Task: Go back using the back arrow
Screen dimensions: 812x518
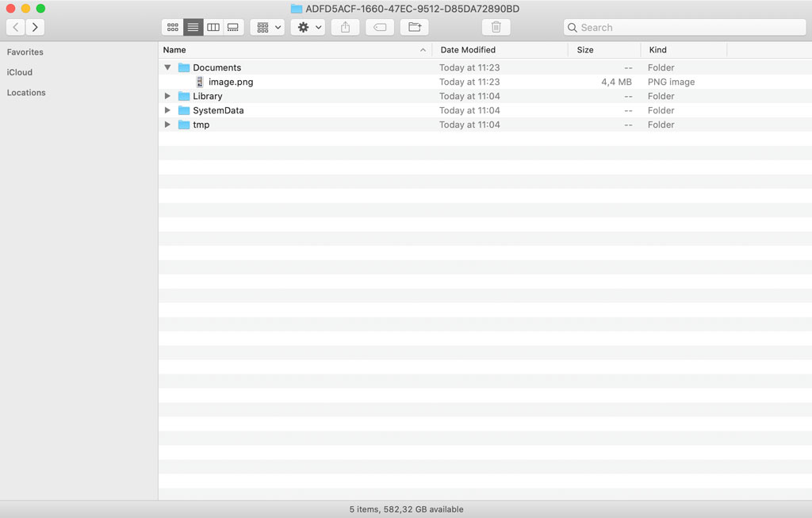Action: [14, 26]
